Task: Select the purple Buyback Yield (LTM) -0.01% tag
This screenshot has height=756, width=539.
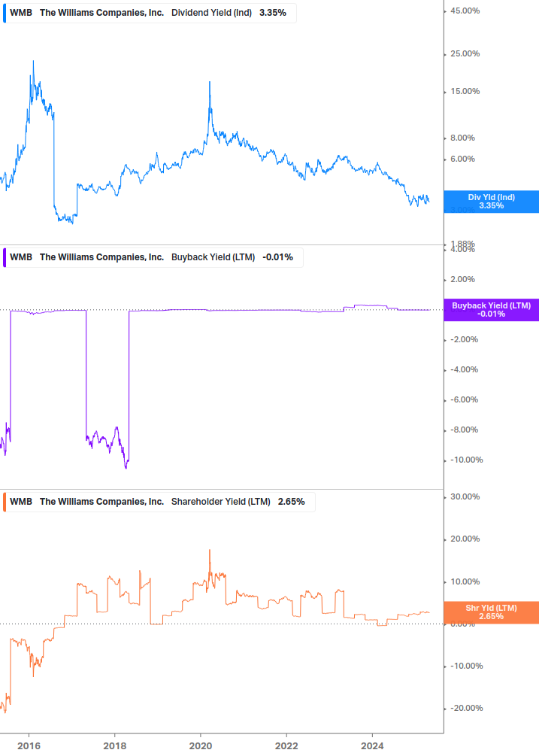Action: point(492,310)
